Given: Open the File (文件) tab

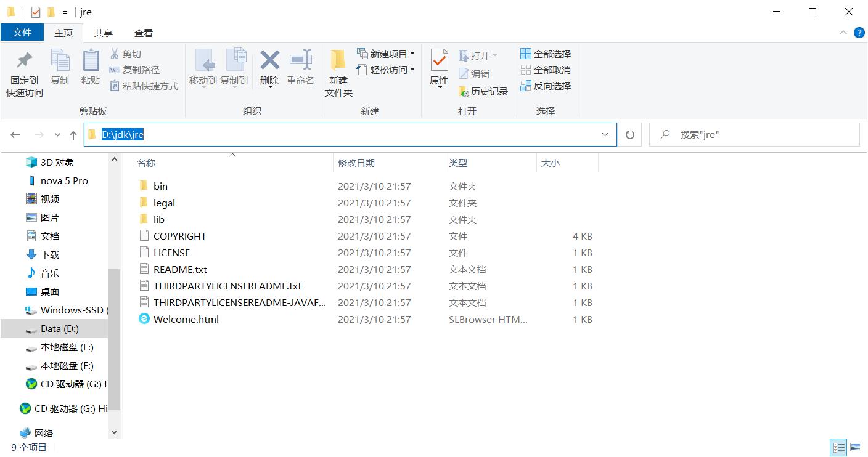Looking at the screenshot, I should [22, 33].
